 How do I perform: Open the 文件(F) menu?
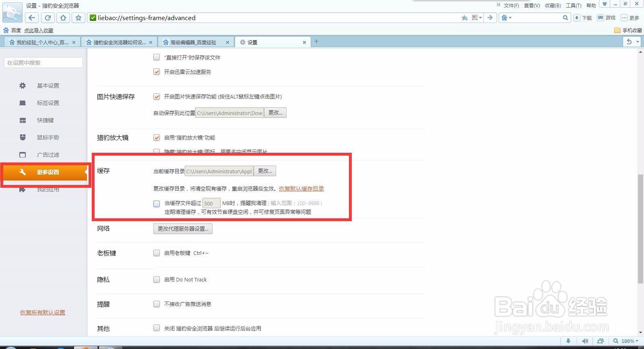(x=511, y=5)
